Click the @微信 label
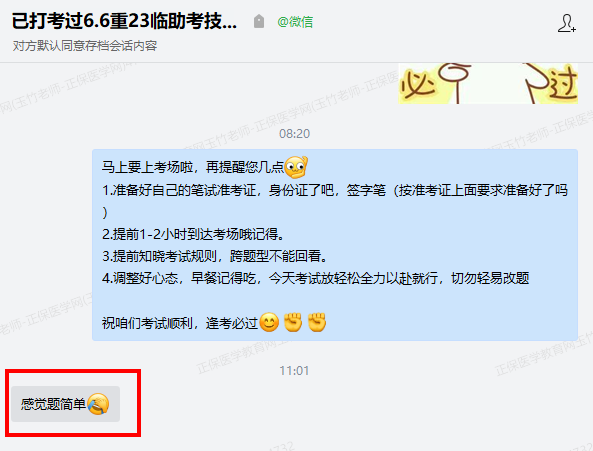This screenshot has width=593, height=451. [x=295, y=22]
